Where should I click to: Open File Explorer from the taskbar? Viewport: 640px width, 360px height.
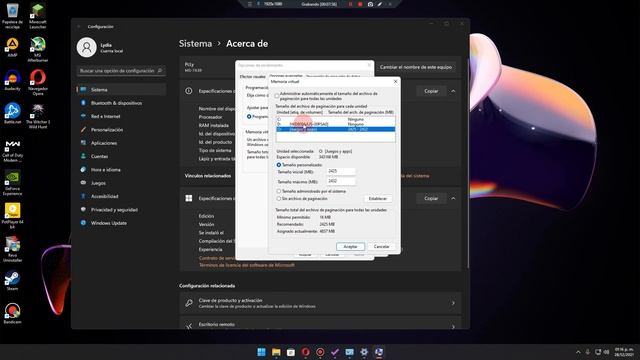[276, 352]
